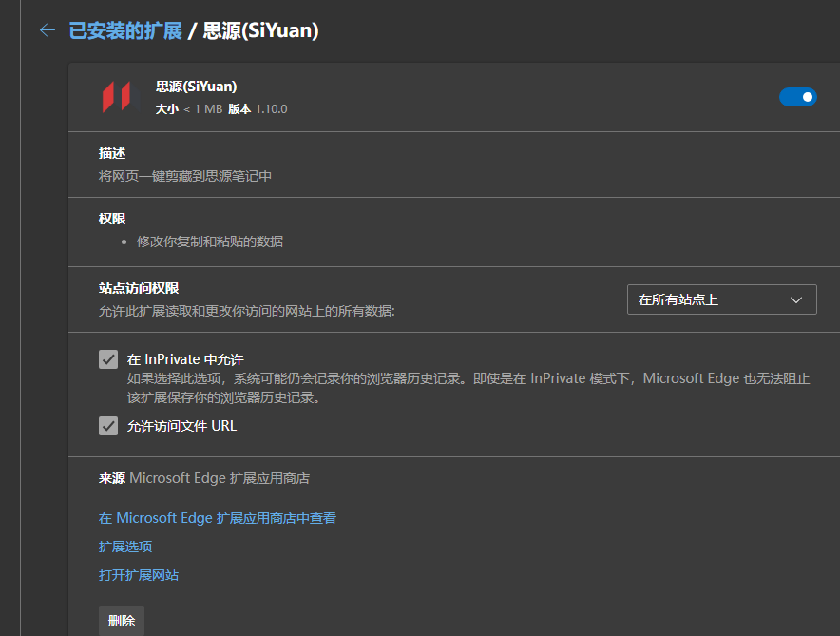Click the 思源(SiYuan) extension name in card
840x636 pixels.
pos(196,87)
